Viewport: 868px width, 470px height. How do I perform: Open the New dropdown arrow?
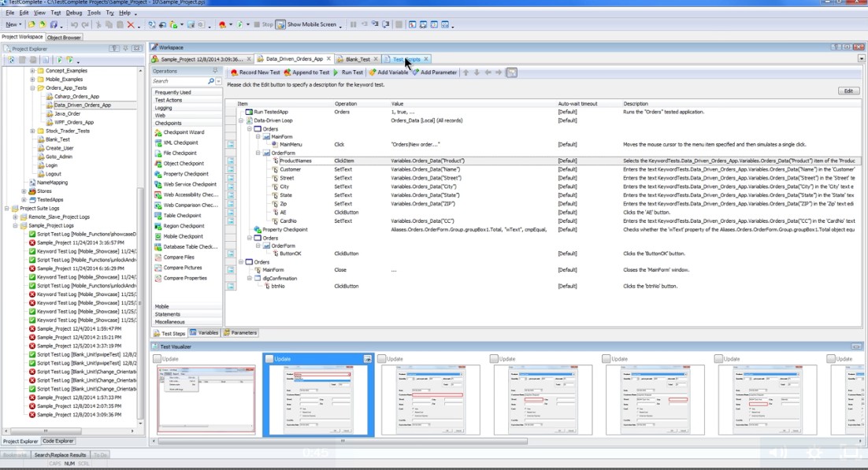point(20,25)
